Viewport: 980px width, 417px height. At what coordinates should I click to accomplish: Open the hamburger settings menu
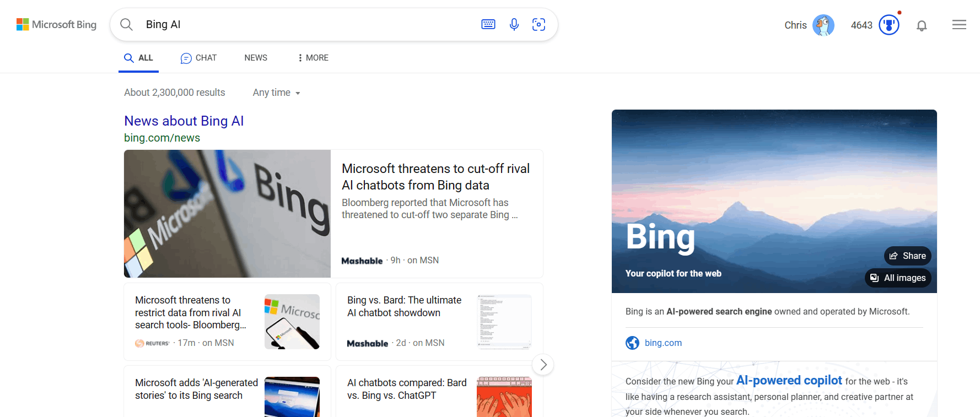point(959,25)
